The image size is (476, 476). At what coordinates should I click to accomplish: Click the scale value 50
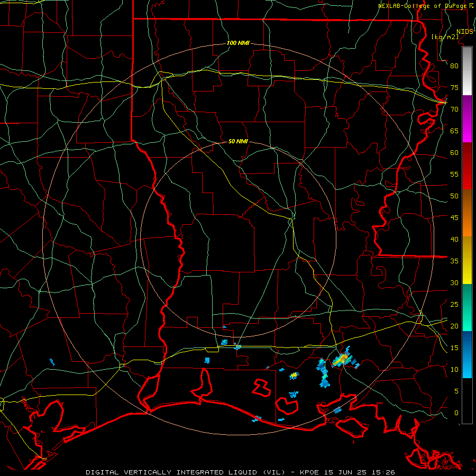point(454,196)
